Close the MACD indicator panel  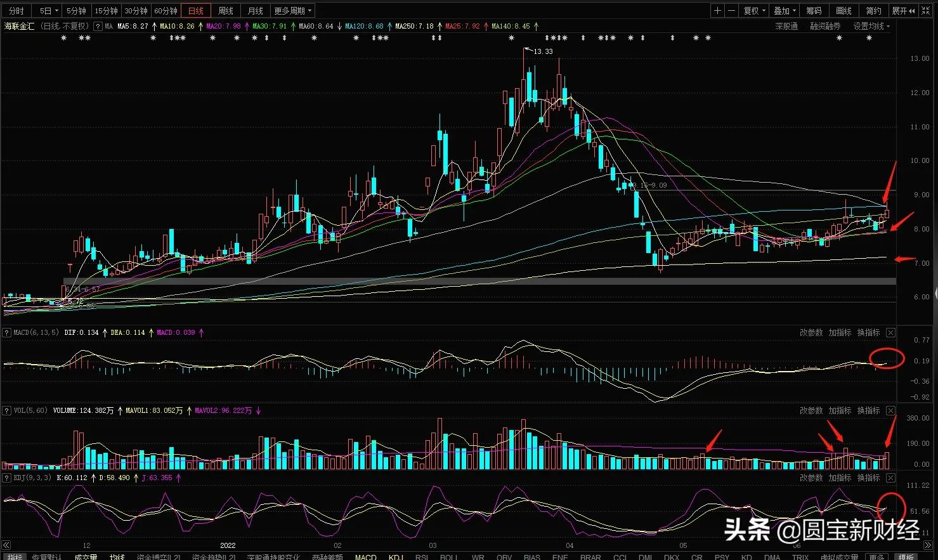(890, 333)
